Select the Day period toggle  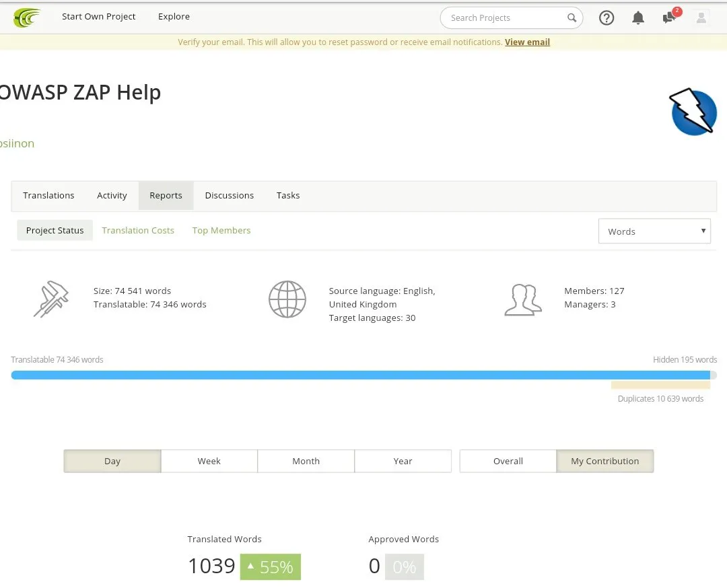[112, 461]
